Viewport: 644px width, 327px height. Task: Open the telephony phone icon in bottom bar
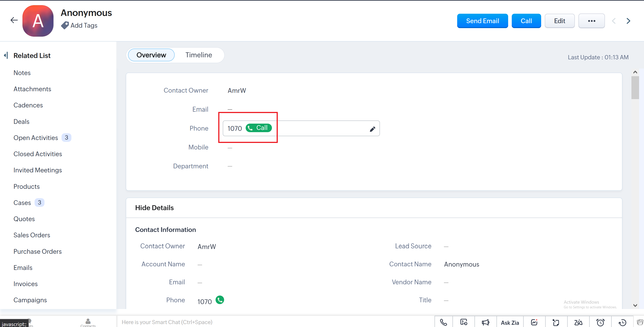pyautogui.click(x=443, y=322)
